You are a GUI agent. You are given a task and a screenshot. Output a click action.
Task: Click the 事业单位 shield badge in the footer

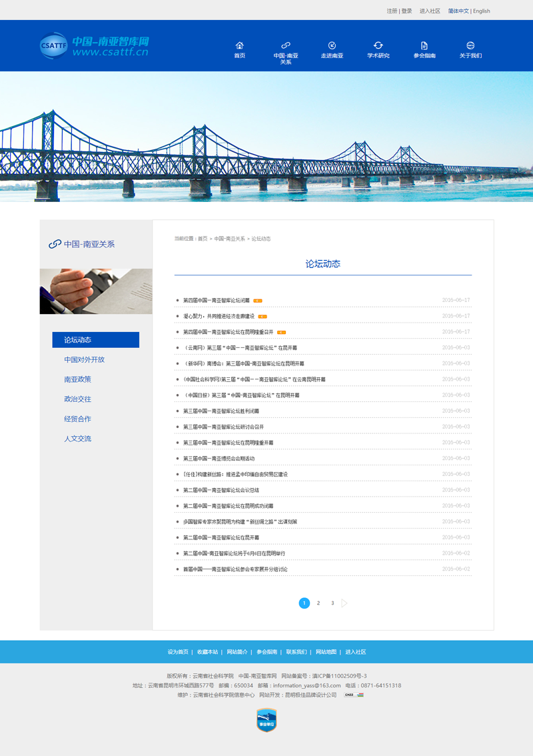click(266, 720)
